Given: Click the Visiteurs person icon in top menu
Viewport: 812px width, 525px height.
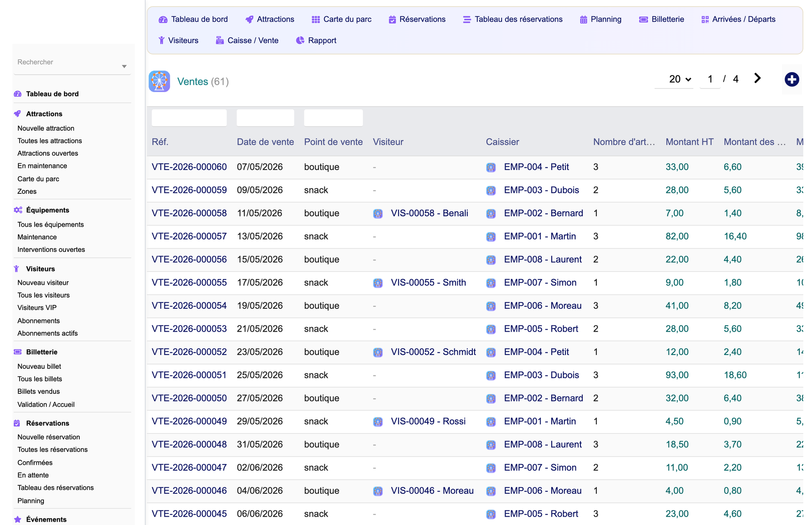Looking at the screenshot, I should pos(161,41).
